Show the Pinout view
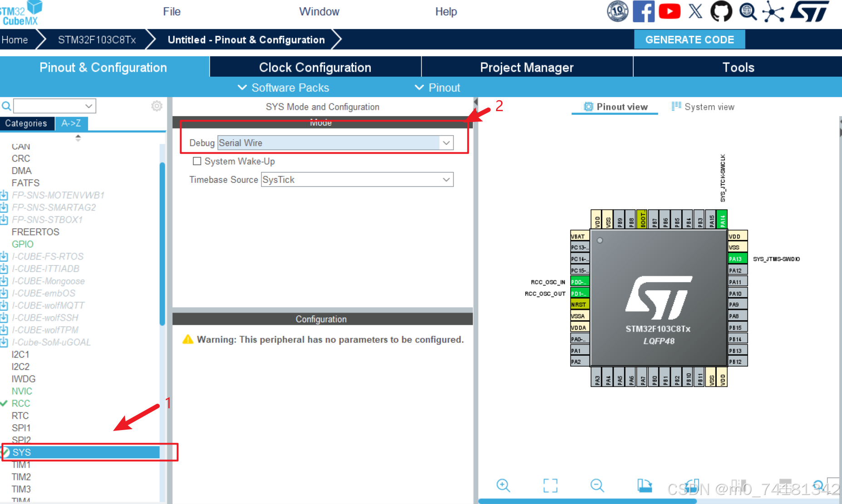Viewport: 842px width, 504px height. click(615, 107)
